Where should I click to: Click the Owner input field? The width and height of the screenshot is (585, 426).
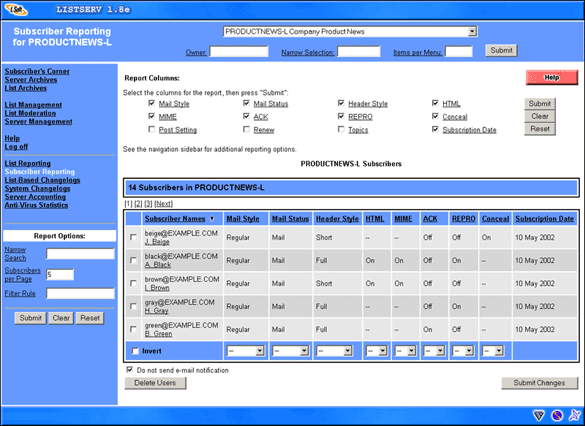tap(239, 51)
